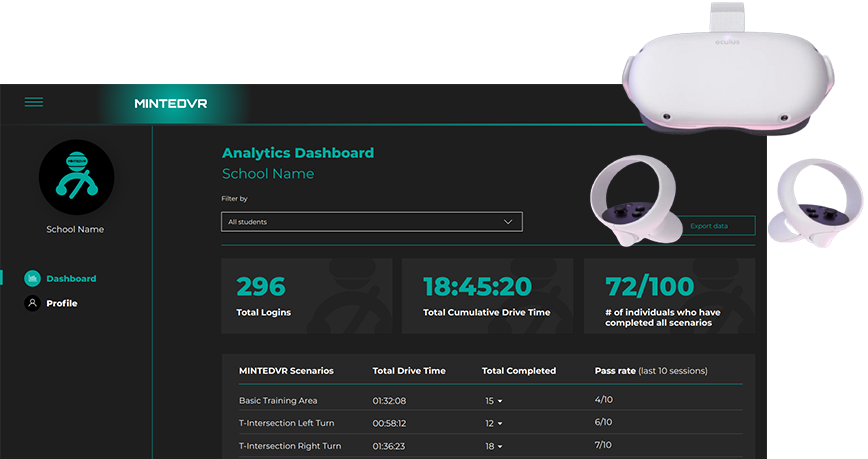Select the Basic Training Area row

[490, 400]
